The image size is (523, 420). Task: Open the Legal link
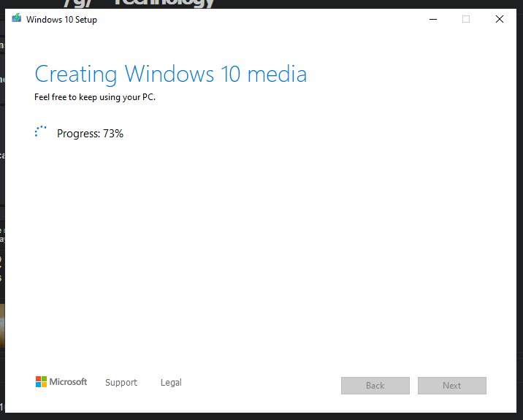(171, 382)
